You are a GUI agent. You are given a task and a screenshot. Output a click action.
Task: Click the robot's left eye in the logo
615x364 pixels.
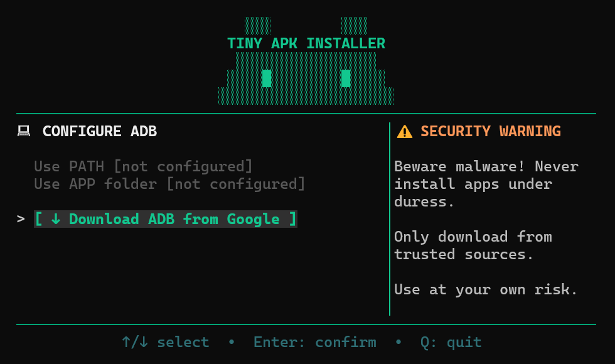tap(267, 78)
